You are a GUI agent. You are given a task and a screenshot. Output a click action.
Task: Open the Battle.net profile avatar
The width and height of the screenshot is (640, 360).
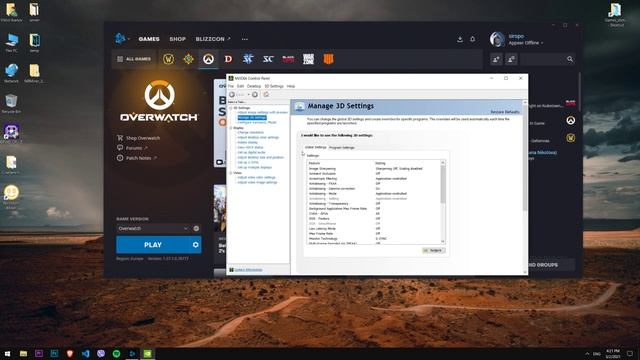497,39
